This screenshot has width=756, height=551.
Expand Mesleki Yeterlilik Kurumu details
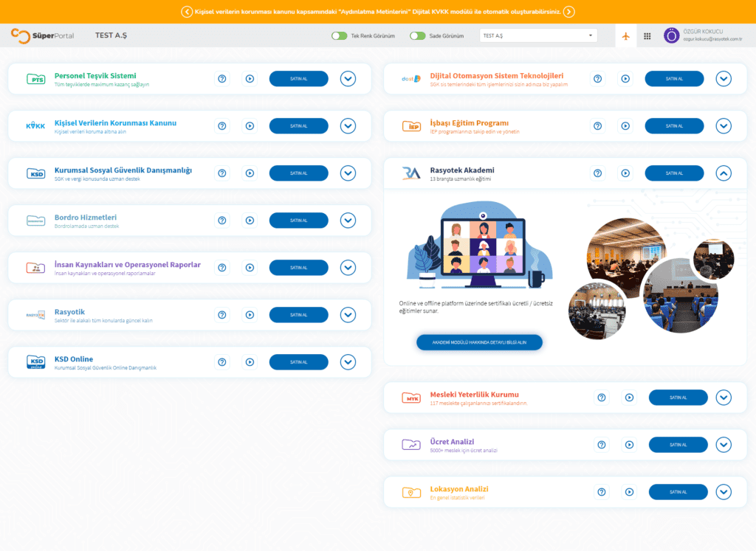[724, 397]
